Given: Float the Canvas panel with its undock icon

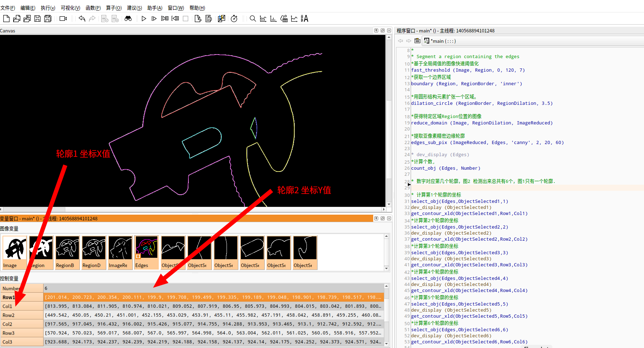Looking at the screenshot, I should tap(382, 31).
